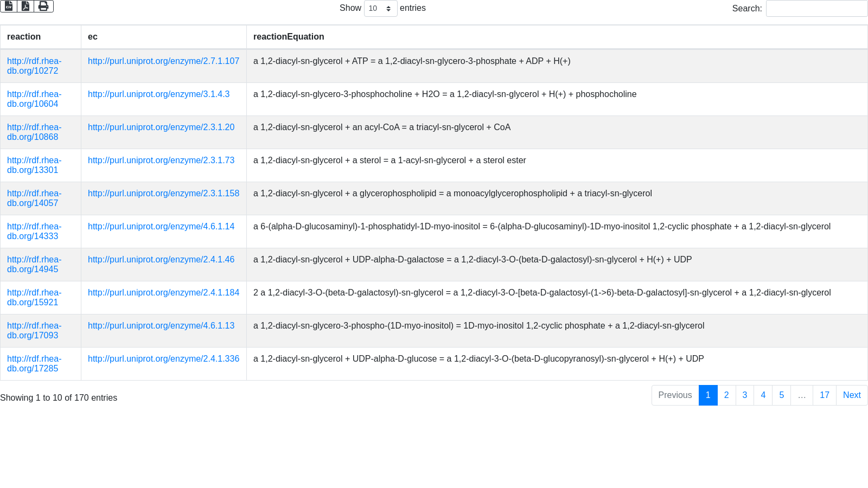Viewport: 868px width, 488px height.
Task: Open the rhea-db.org/10272 reaction link
Action: (x=34, y=66)
